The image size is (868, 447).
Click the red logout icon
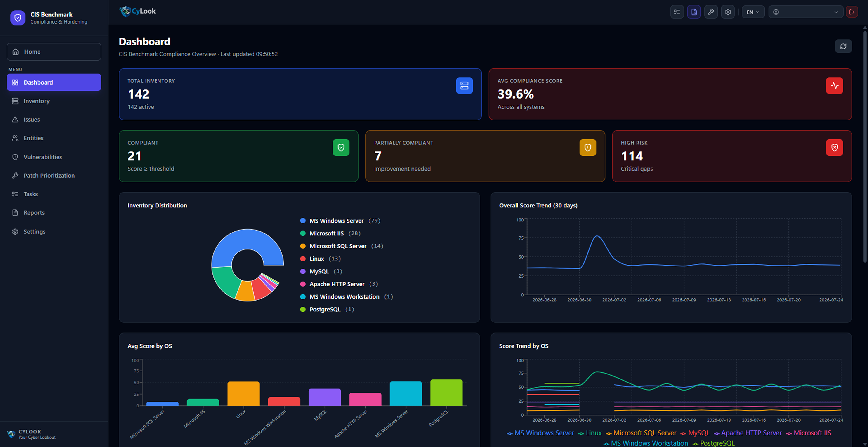852,12
